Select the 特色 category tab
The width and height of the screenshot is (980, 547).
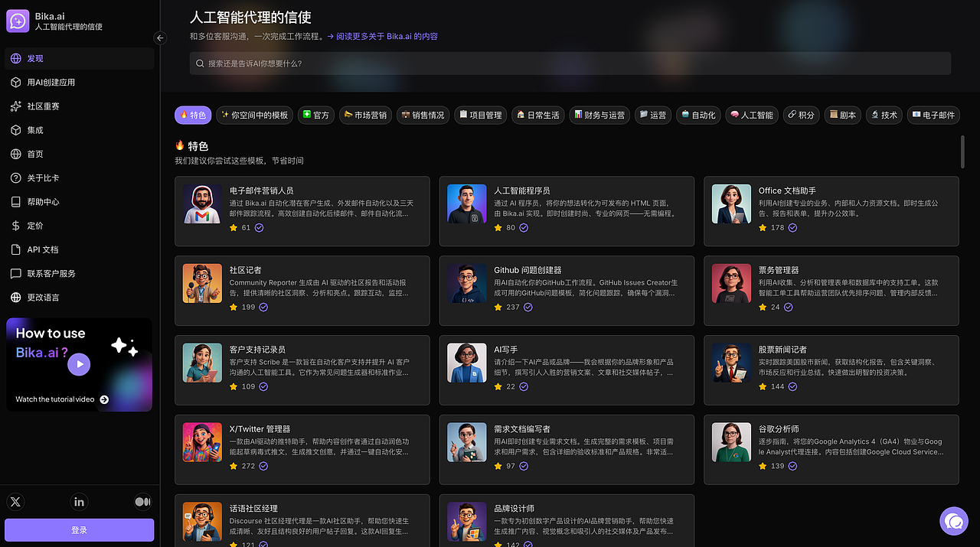193,115
